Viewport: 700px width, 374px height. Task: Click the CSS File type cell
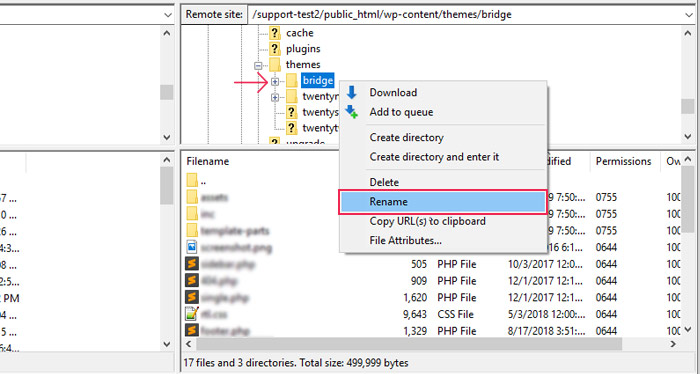[x=455, y=314]
